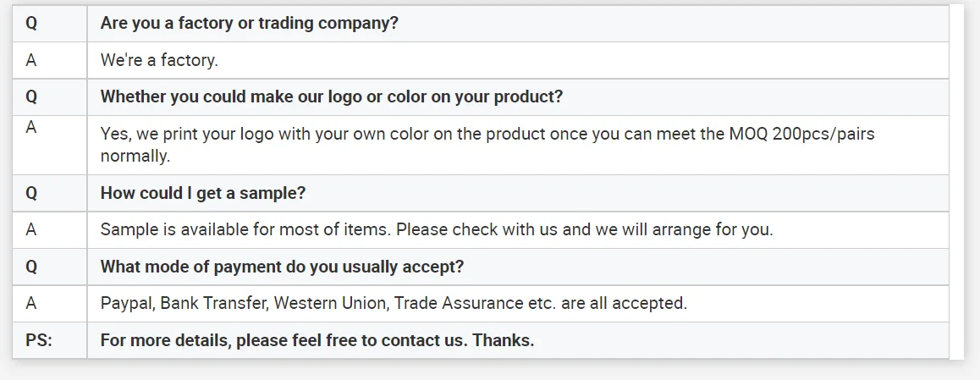980x380 pixels.
Task: Click the Q label beside factory question
Action: click(31, 24)
